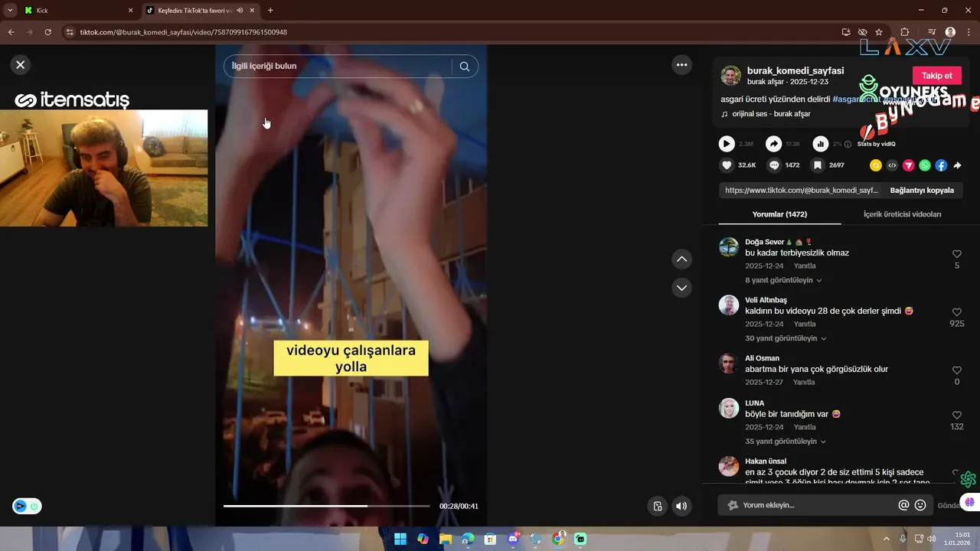Click the vidIQ play views icon
Image resolution: width=980 pixels, height=551 pixels.
pos(727,144)
